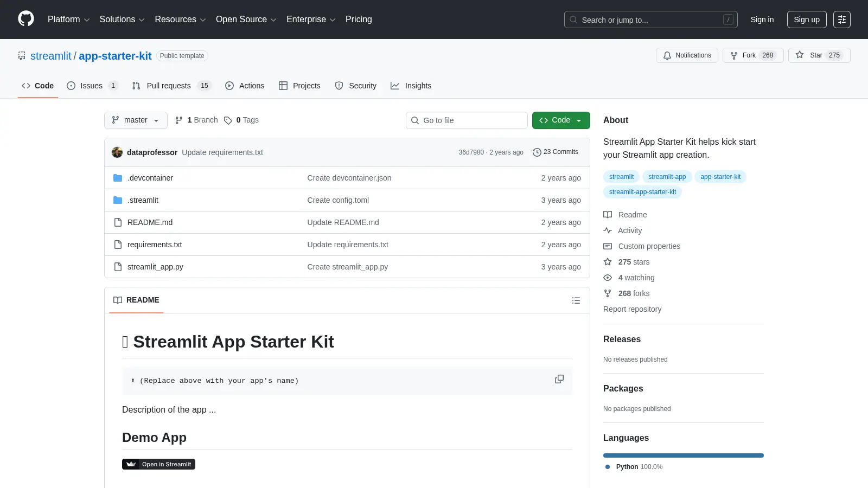The width and height of the screenshot is (868, 488).
Task: Expand the Platform menu
Action: [x=68, y=20]
